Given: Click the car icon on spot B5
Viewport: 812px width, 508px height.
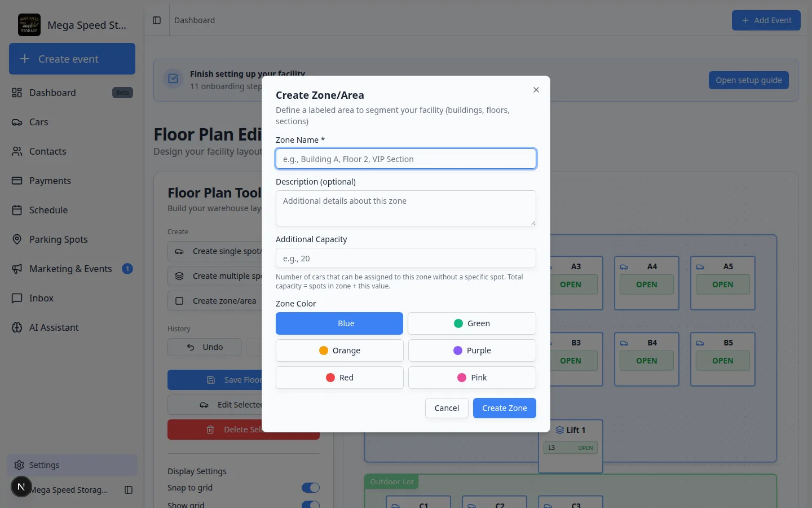Looking at the screenshot, I should (700, 343).
